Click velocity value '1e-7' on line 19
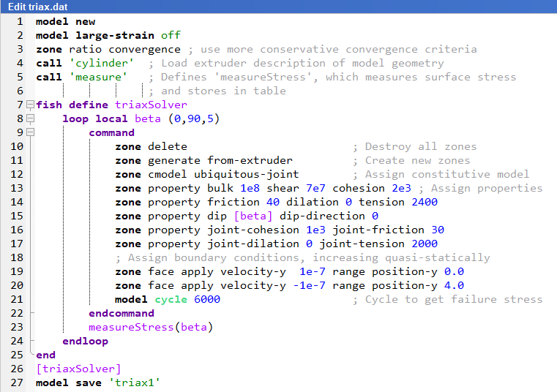The height and width of the screenshot is (392, 557). click(313, 271)
